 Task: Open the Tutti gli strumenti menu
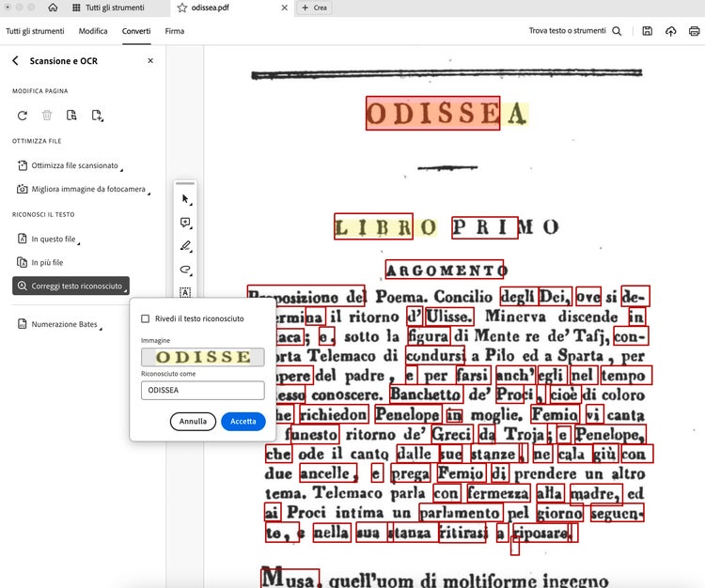(x=35, y=31)
